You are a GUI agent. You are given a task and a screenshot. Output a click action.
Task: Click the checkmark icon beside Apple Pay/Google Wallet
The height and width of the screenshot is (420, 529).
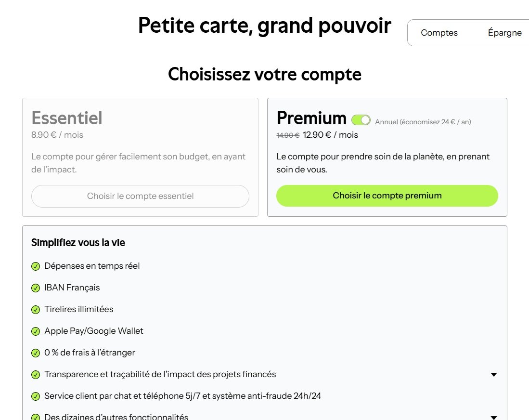point(36,331)
